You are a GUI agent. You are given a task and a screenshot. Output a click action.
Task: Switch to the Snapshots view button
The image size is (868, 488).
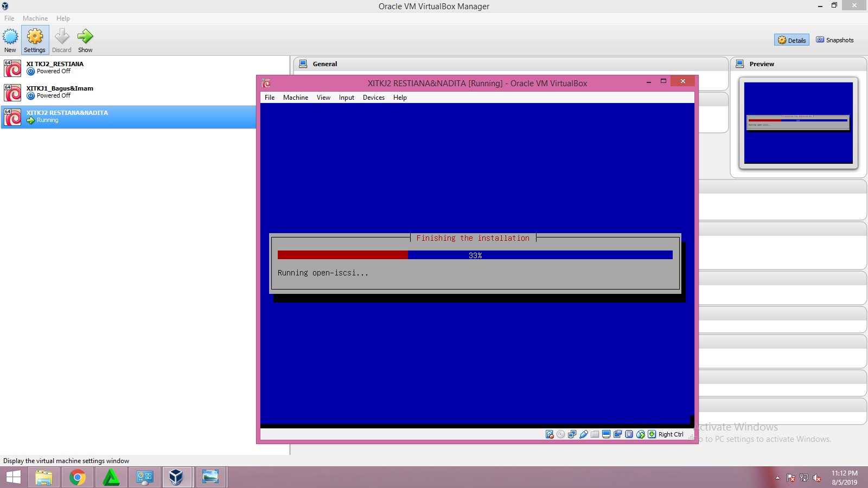(835, 40)
